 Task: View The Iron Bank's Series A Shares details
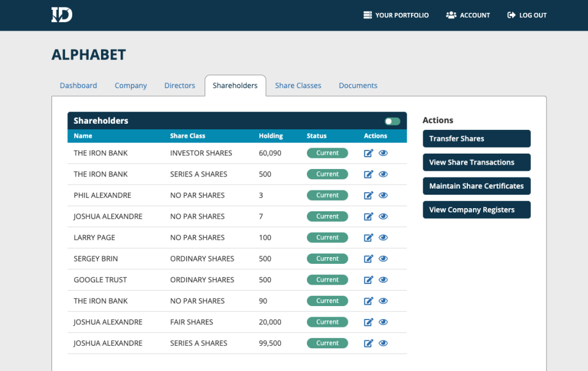pos(383,174)
